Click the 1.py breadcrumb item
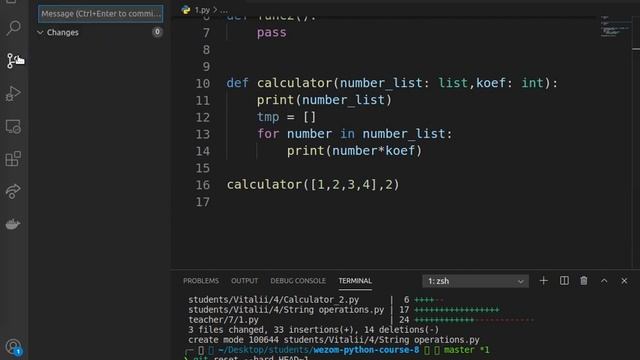640x360 pixels. (202, 10)
